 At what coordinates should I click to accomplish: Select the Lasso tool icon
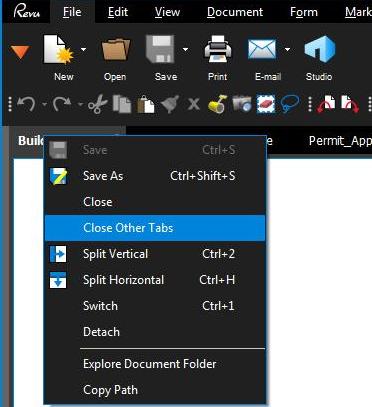pyautogui.click(x=290, y=104)
